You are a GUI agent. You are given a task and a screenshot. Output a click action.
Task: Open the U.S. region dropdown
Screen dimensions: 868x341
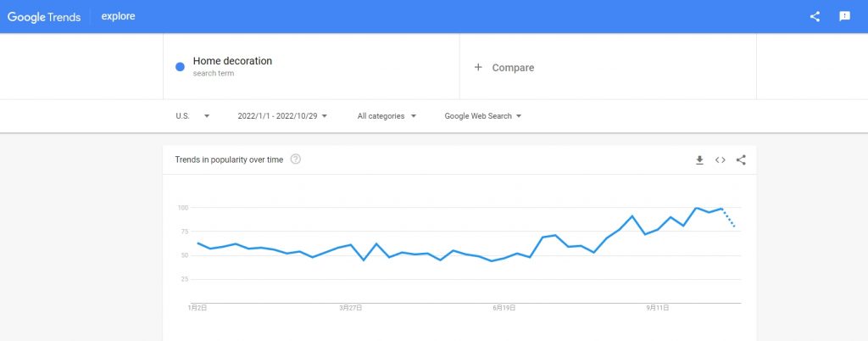(192, 116)
